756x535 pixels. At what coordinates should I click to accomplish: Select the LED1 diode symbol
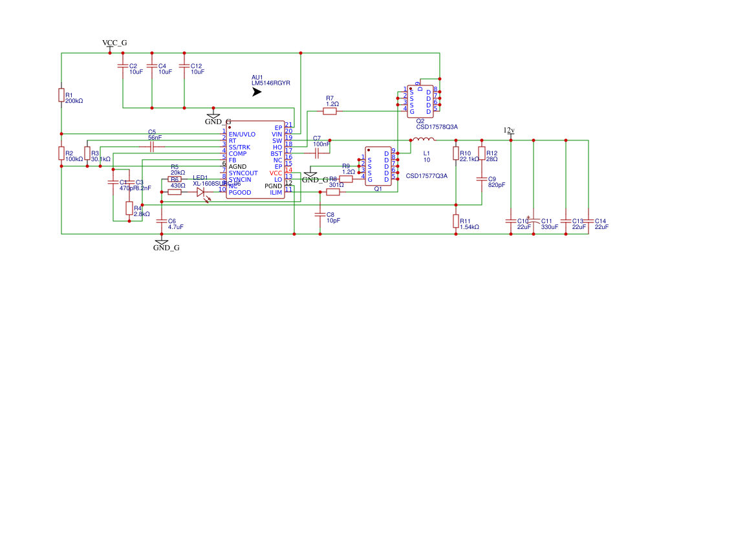point(201,191)
